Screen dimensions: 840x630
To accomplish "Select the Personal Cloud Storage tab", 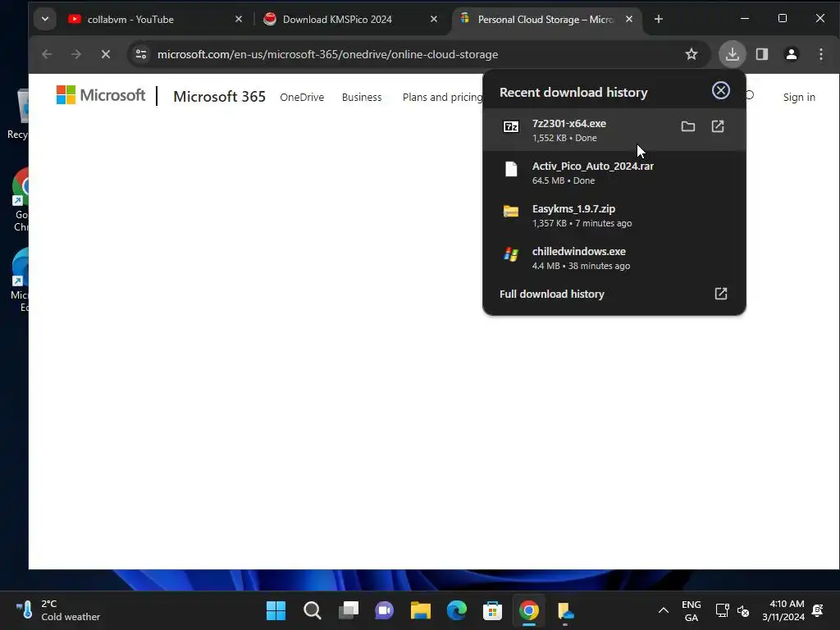I will tap(546, 20).
